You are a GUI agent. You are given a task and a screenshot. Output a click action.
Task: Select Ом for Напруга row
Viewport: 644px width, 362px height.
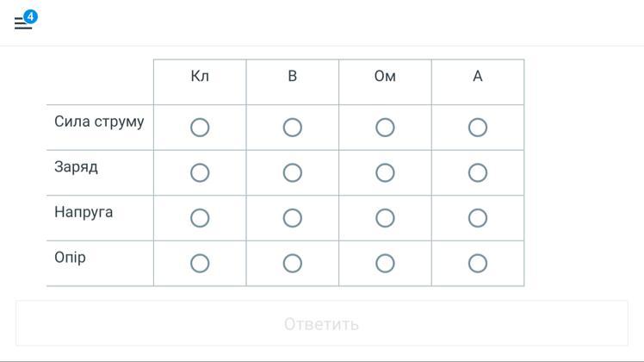pyautogui.click(x=385, y=218)
